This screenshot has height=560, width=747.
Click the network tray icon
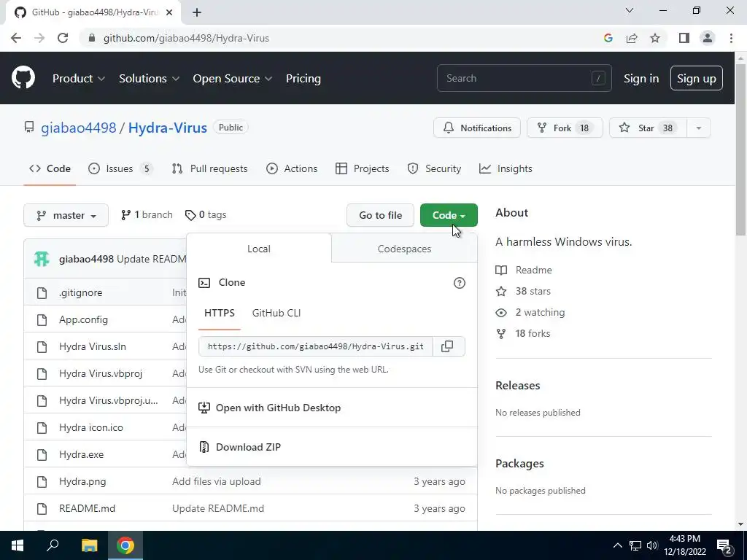pyautogui.click(x=635, y=545)
